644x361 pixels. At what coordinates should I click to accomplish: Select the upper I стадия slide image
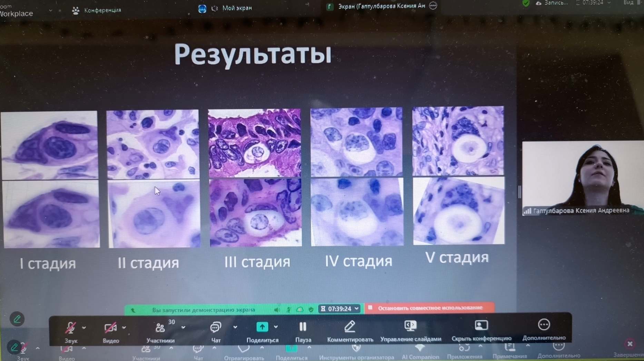pyautogui.click(x=49, y=145)
